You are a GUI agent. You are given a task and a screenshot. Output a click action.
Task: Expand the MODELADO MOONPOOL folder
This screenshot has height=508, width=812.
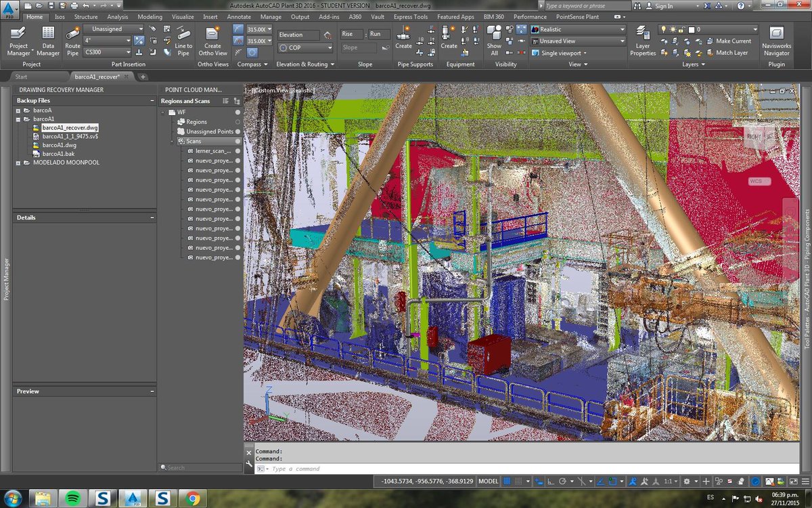tap(18, 163)
